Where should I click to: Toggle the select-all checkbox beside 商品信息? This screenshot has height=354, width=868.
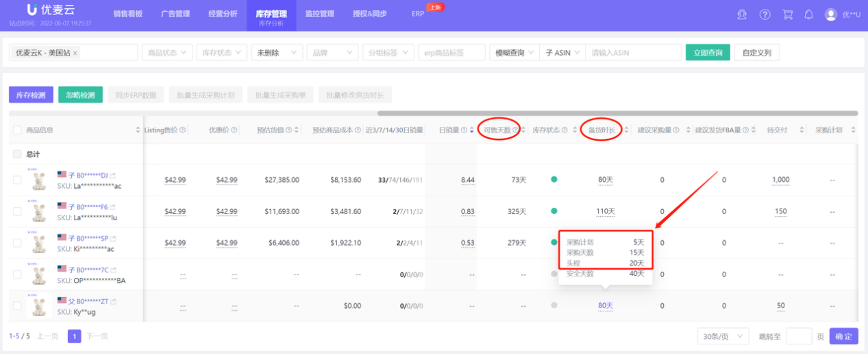point(17,130)
